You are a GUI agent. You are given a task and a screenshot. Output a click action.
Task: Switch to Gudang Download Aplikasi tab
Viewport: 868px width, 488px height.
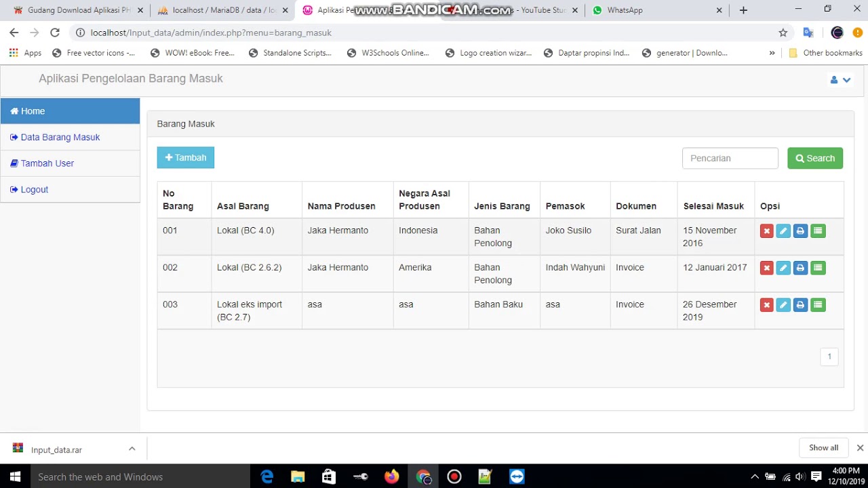pos(78,10)
